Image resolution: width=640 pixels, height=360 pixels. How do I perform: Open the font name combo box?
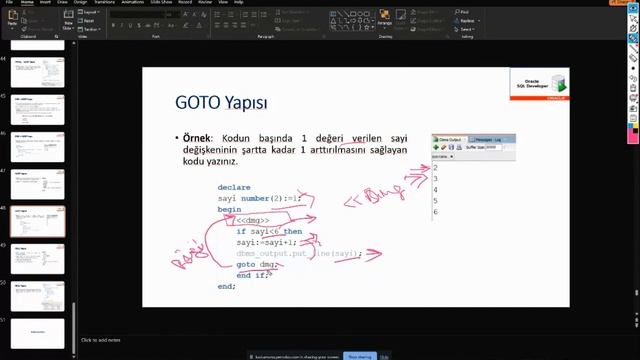coord(136,15)
